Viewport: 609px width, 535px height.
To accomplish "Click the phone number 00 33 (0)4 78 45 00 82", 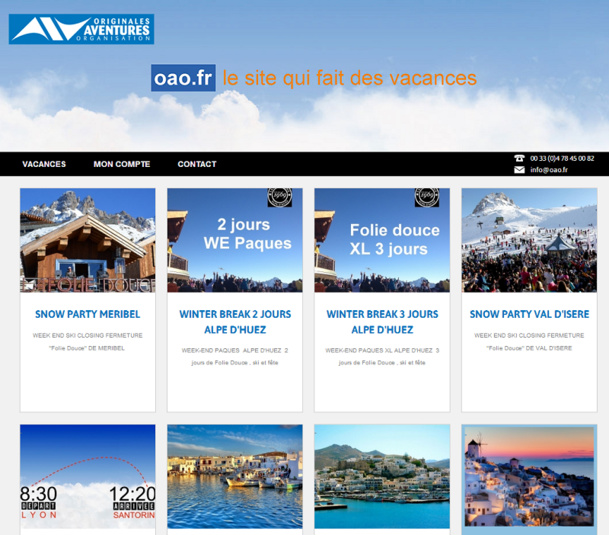I will pos(562,158).
